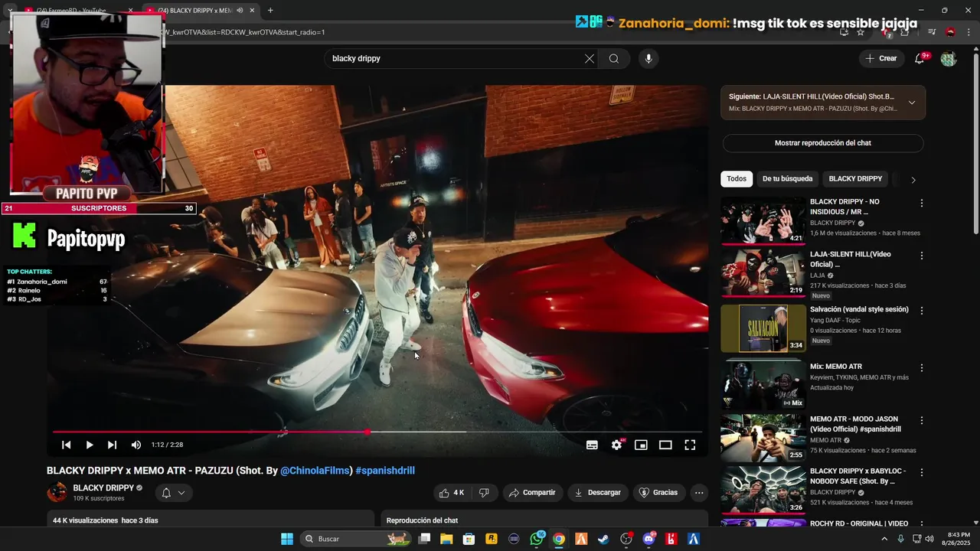The width and height of the screenshot is (980, 551).
Task: Open Discord from the taskbar
Action: click(x=649, y=539)
